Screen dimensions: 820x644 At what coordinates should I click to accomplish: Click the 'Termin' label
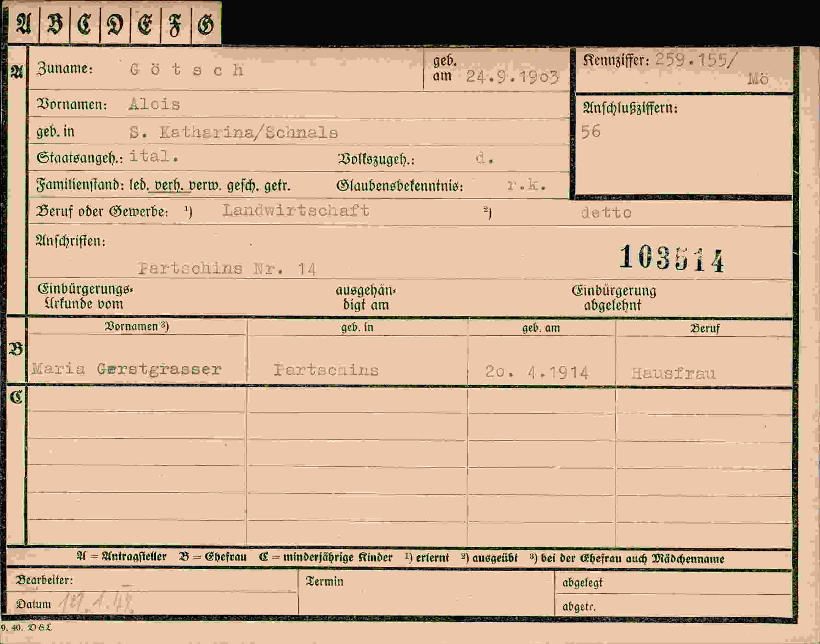coord(324,581)
